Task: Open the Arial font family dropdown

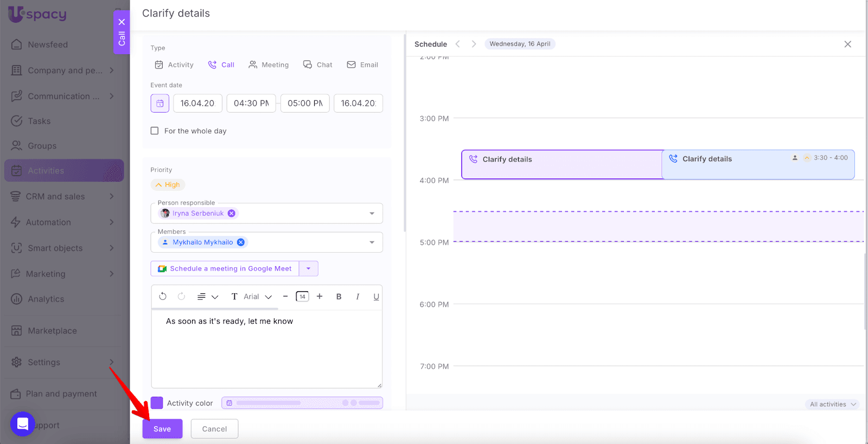Action: pos(258,297)
